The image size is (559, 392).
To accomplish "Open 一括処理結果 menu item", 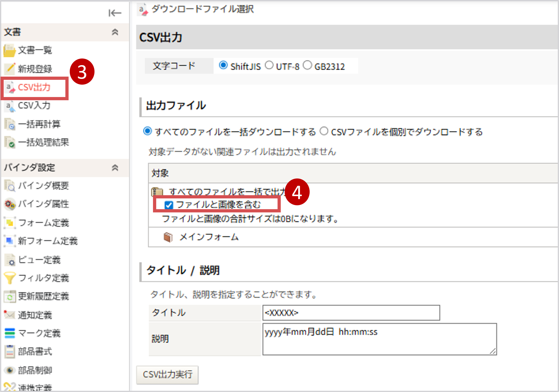I will click(x=44, y=143).
